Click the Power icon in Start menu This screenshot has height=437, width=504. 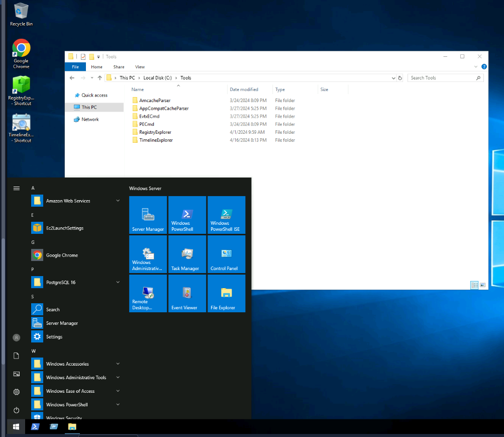click(16, 410)
